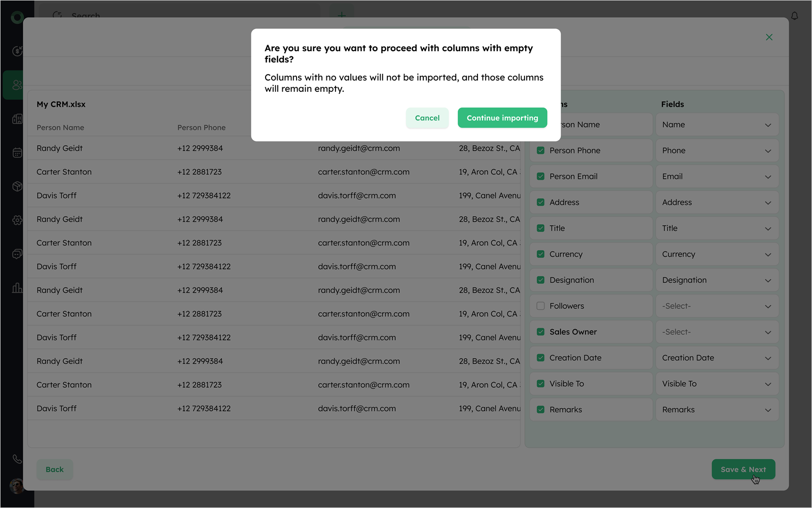
Task: Open the Followers field select dropdown
Action: (717, 306)
